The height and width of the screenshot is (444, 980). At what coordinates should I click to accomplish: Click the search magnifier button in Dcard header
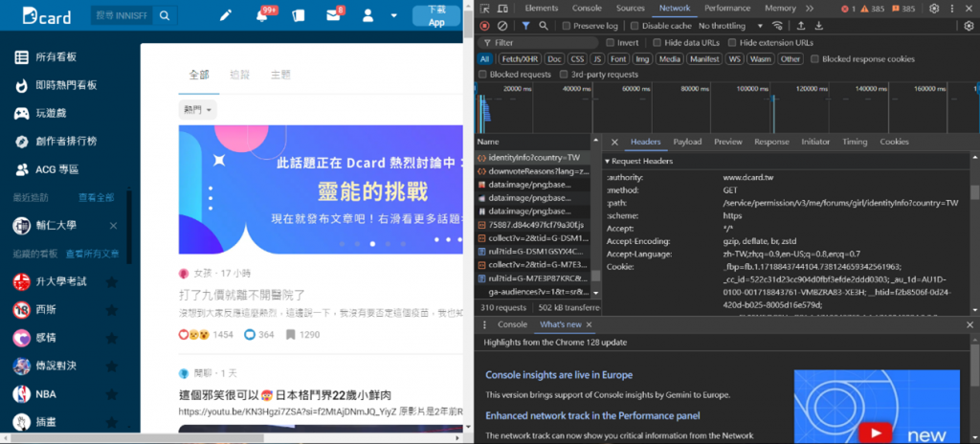click(x=165, y=15)
